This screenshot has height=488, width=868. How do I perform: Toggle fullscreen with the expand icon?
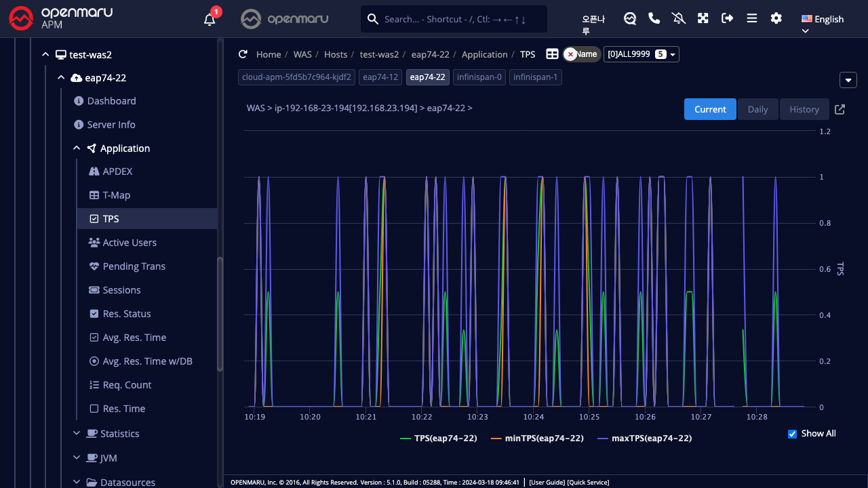[x=703, y=18]
